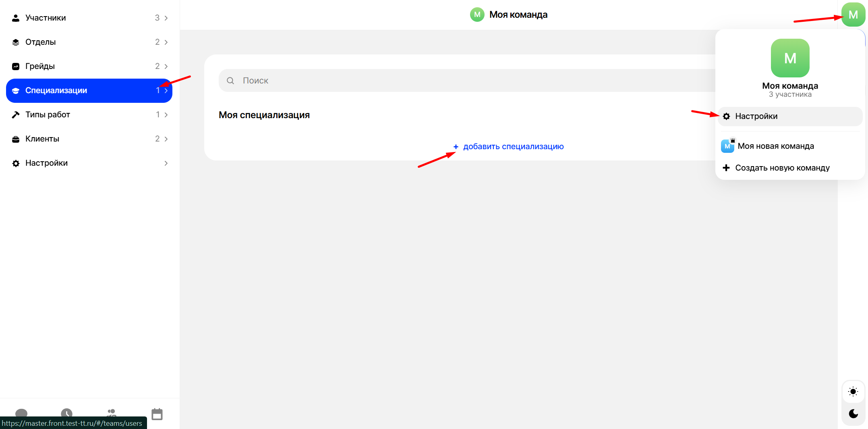Click the gear icon next to Настройки in popup
This screenshot has height=429, width=868.
(x=726, y=117)
